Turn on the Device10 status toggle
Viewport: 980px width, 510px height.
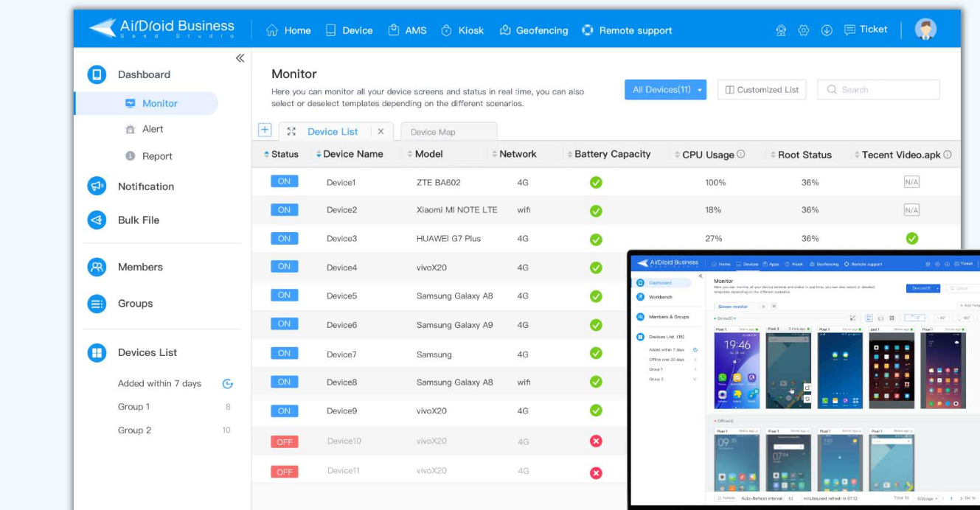coord(285,441)
